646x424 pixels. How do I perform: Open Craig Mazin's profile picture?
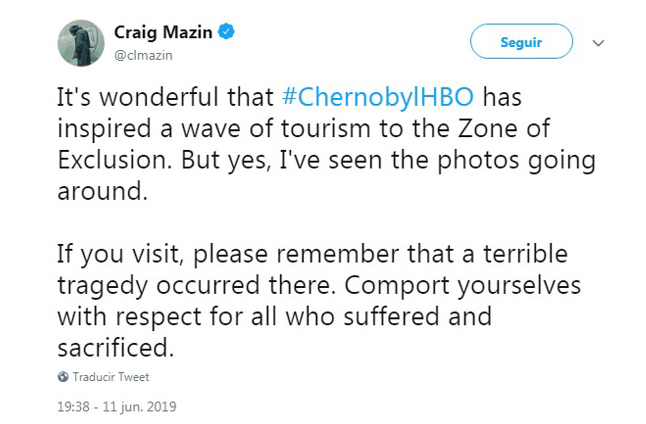(80, 44)
